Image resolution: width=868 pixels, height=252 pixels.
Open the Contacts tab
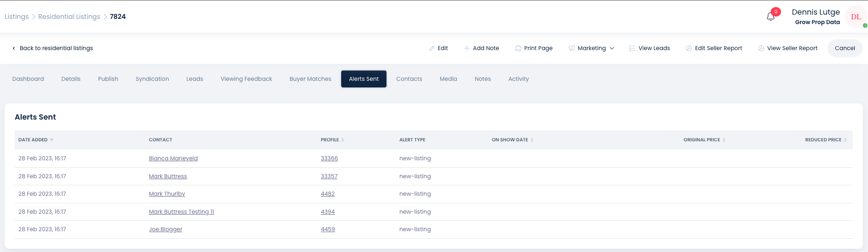click(409, 79)
